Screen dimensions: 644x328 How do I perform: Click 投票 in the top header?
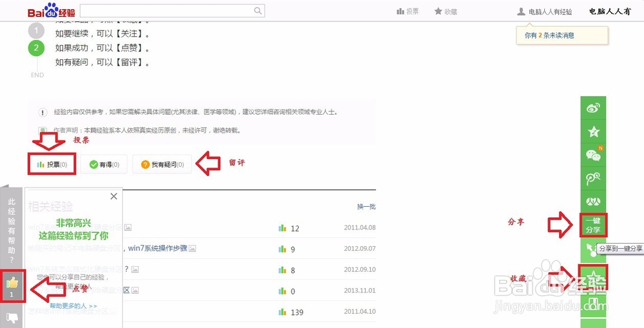pos(408,12)
